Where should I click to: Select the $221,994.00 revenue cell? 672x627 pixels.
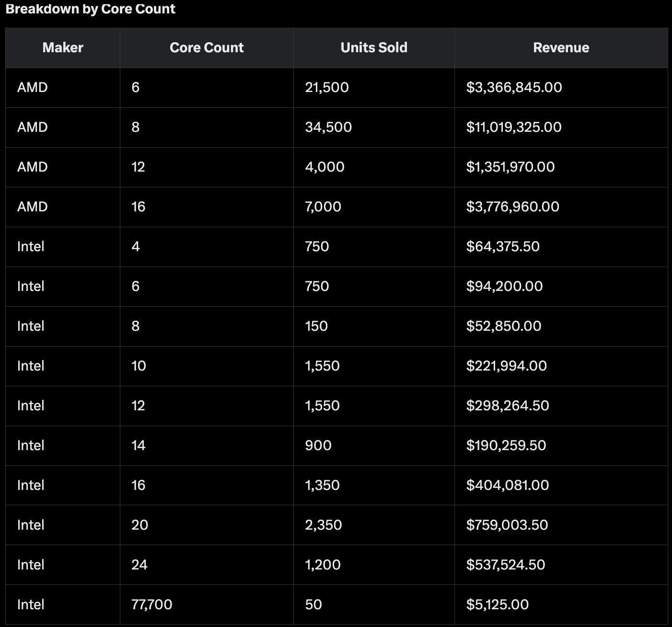click(506, 366)
